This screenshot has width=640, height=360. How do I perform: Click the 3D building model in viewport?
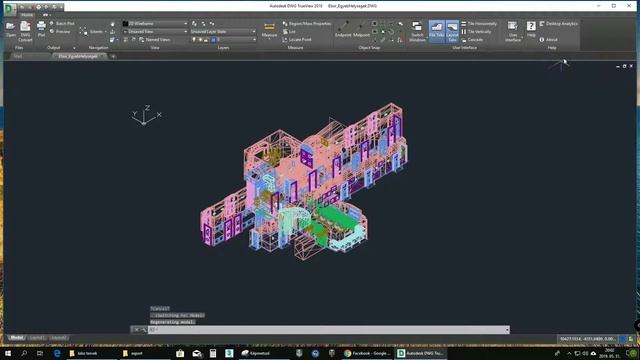click(304, 182)
